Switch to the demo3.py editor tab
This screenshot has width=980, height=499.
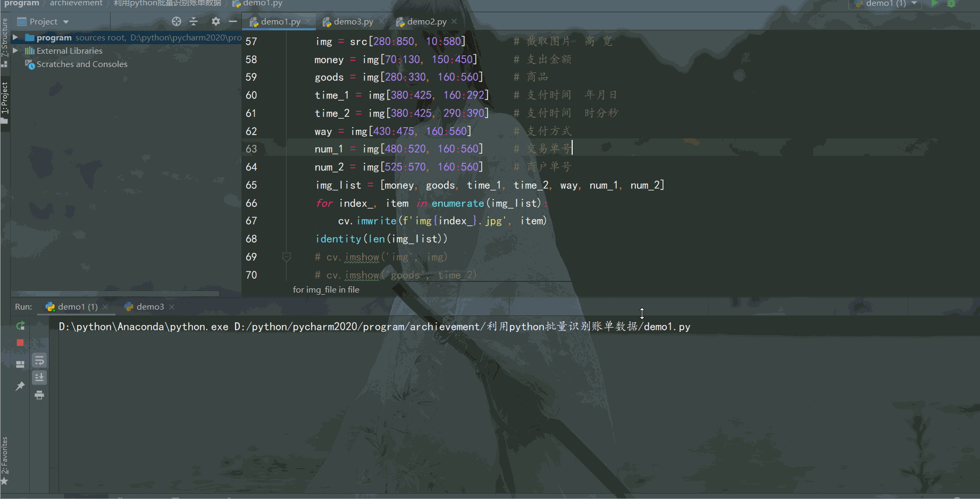pyautogui.click(x=353, y=22)
